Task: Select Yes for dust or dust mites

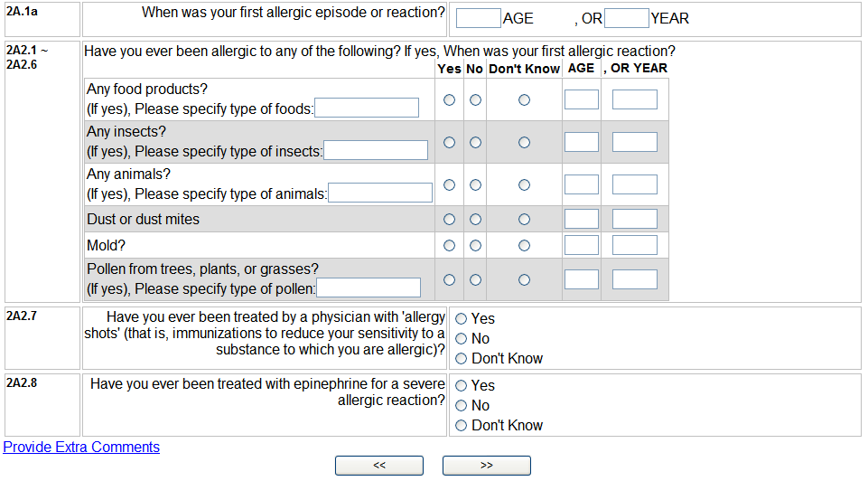Action: coord(449,219)
